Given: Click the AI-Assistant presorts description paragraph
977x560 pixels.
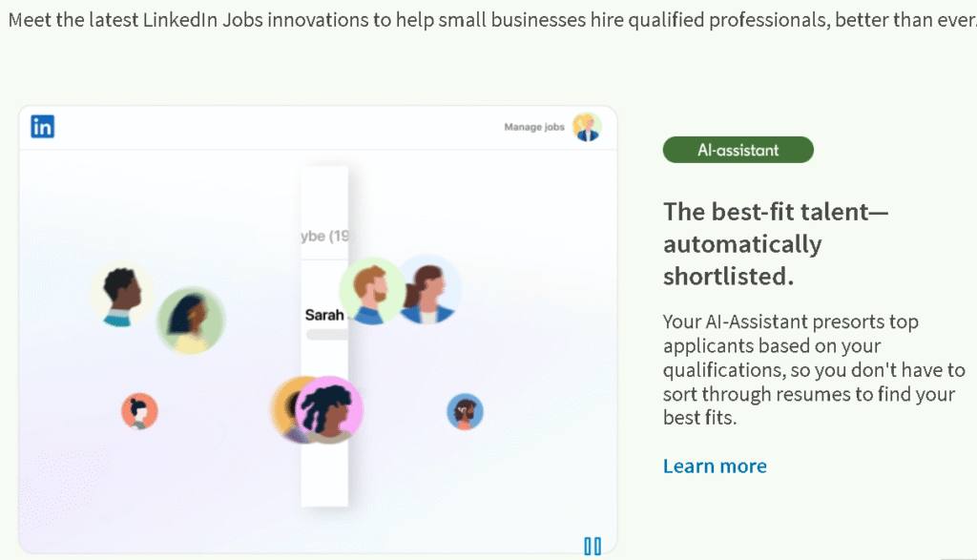Looking at the screenshot, I should (x=813, y=369).
